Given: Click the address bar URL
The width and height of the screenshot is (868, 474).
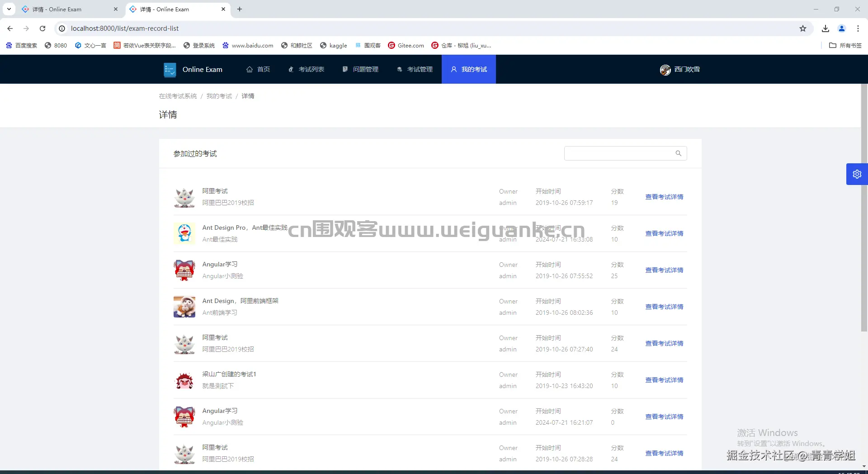Looking at the screenshot, I should 125,28.
